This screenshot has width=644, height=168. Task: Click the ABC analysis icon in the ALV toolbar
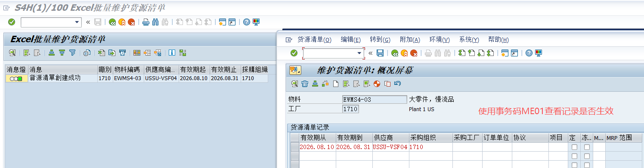183,53
